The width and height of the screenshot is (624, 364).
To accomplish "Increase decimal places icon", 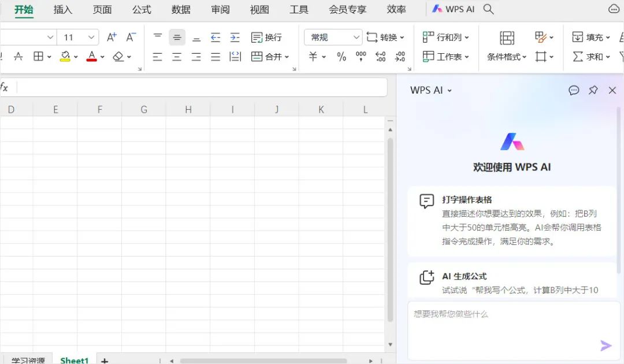I will click(x=380, y=57).
